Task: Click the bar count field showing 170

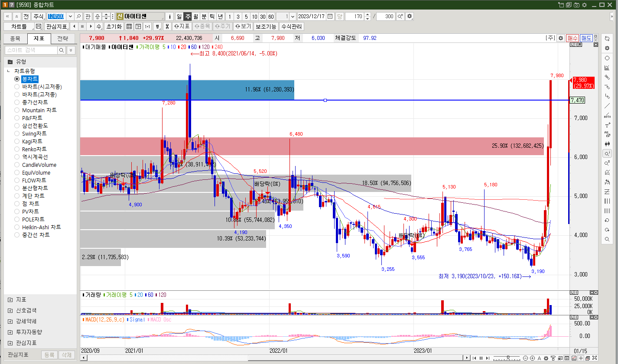Action: [355, 16]
